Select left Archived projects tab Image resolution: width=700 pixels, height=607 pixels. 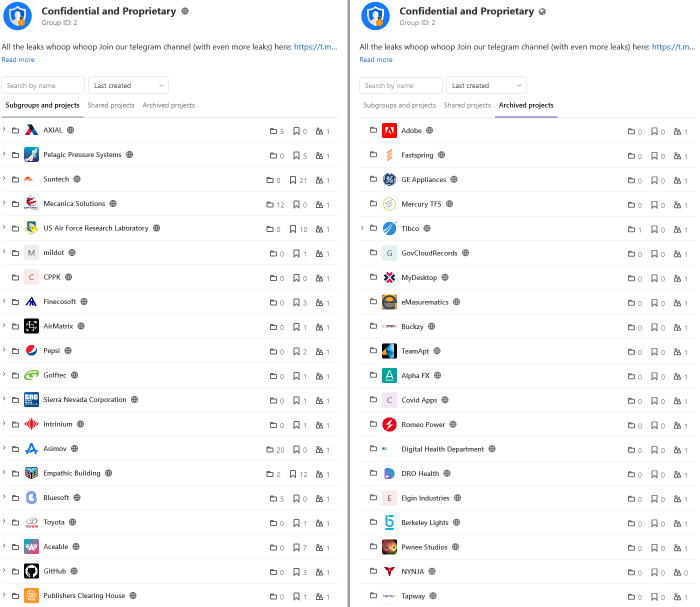[x=169, y=105]
